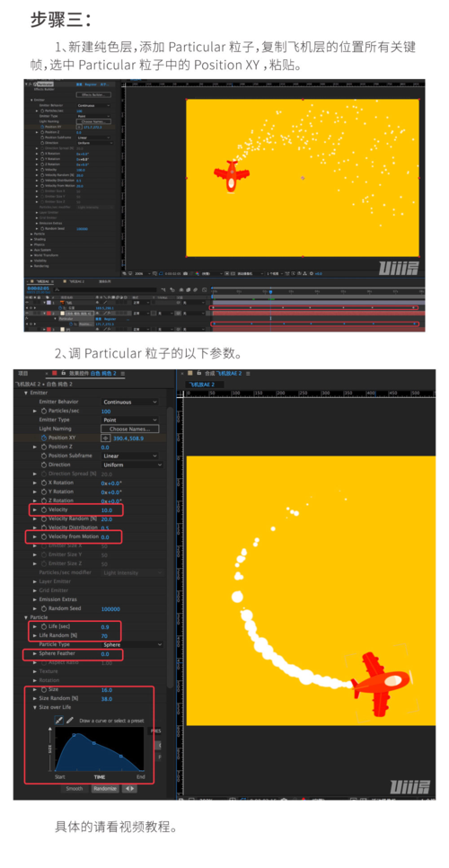449x868 pixels.
Task: Click Velocity from Motion value 0.0
Action: click(x=105, y=537)
